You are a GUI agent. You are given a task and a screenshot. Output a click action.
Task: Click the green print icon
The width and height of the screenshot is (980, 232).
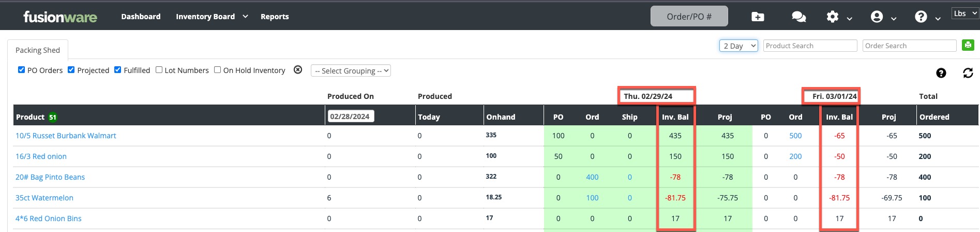click(968, 45)
